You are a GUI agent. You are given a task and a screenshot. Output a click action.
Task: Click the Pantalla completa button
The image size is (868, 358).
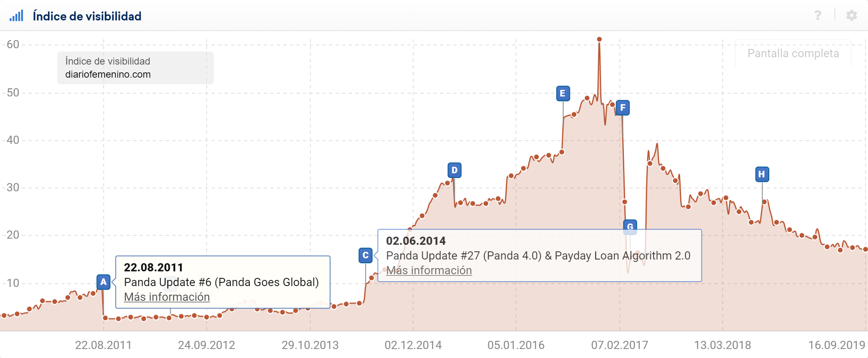pyautogui.click(x=793, y=54)
